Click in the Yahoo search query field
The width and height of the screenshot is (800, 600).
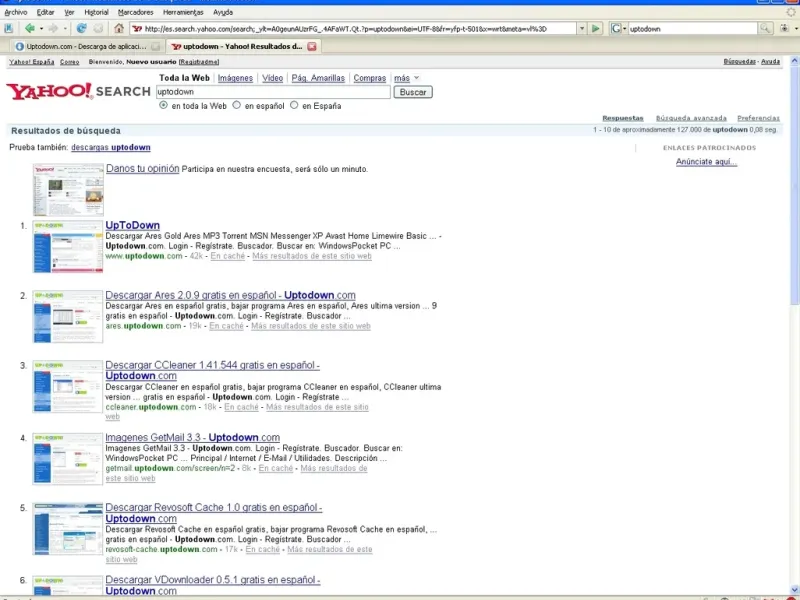(273, 92)
